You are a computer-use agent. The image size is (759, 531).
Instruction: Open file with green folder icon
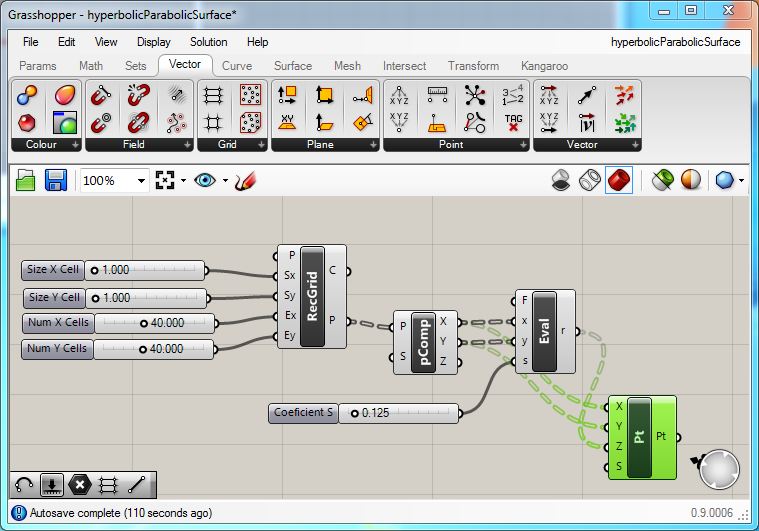point(25,181)
